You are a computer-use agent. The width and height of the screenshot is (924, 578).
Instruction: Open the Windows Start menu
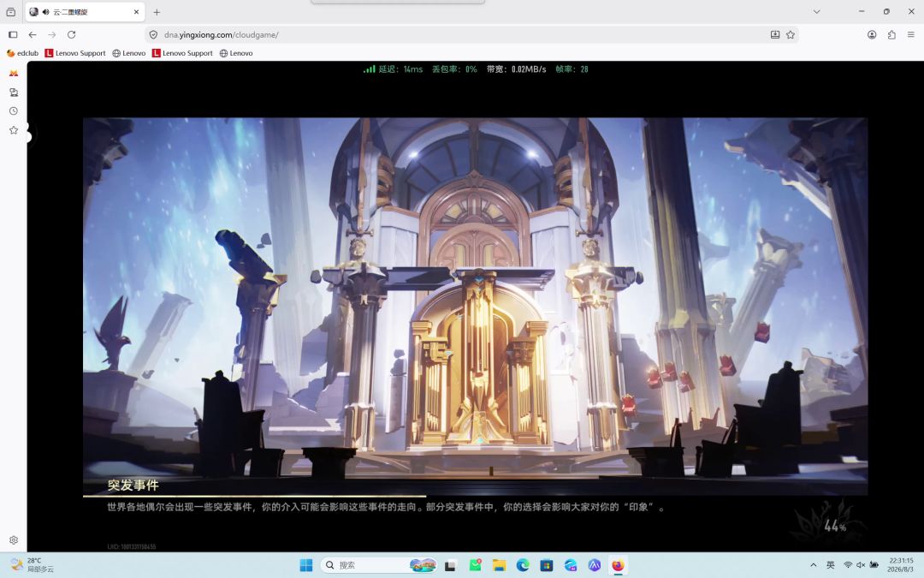coord(306,565)
